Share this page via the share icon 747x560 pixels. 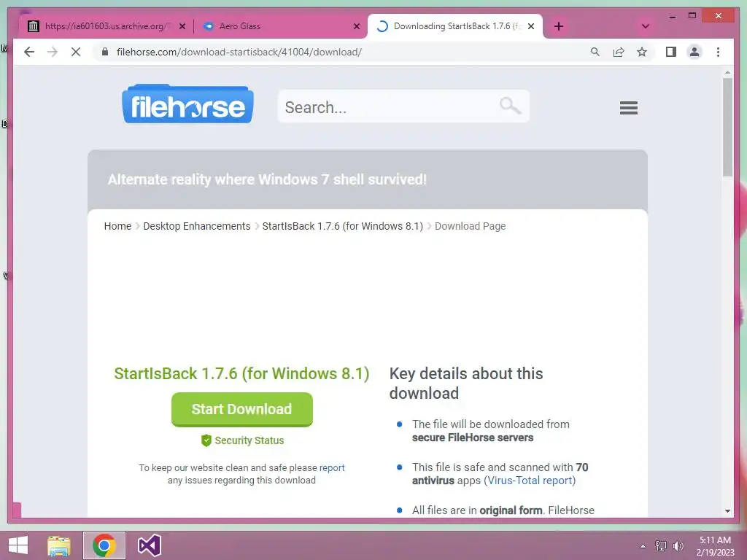619,52
